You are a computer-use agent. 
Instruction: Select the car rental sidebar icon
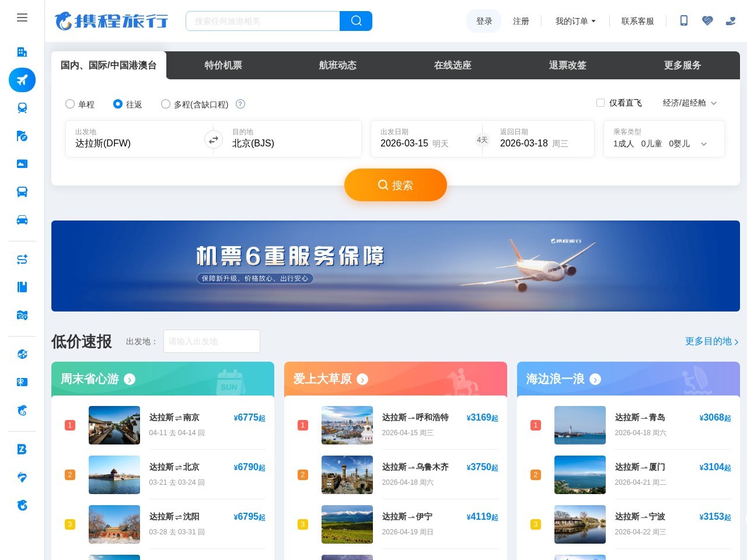(22, 220)
